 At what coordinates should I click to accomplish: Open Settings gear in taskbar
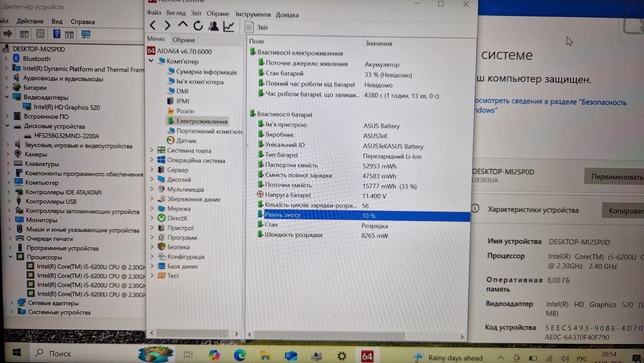point(342,356)
